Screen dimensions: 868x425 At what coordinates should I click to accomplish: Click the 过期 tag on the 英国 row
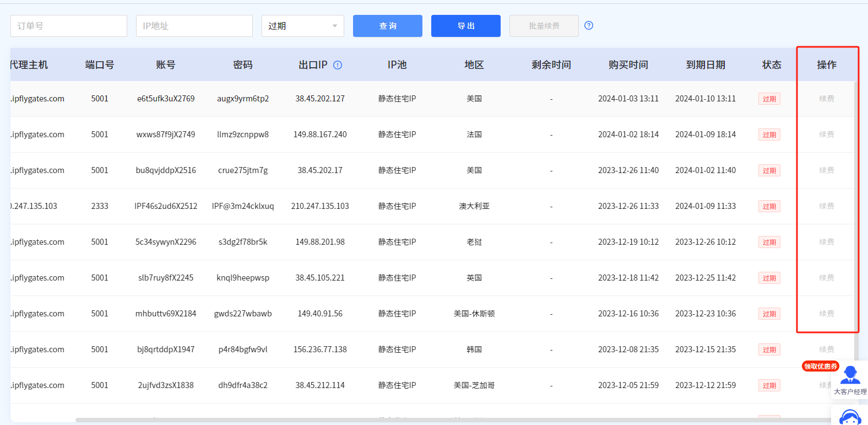click(x=769, y=278)
